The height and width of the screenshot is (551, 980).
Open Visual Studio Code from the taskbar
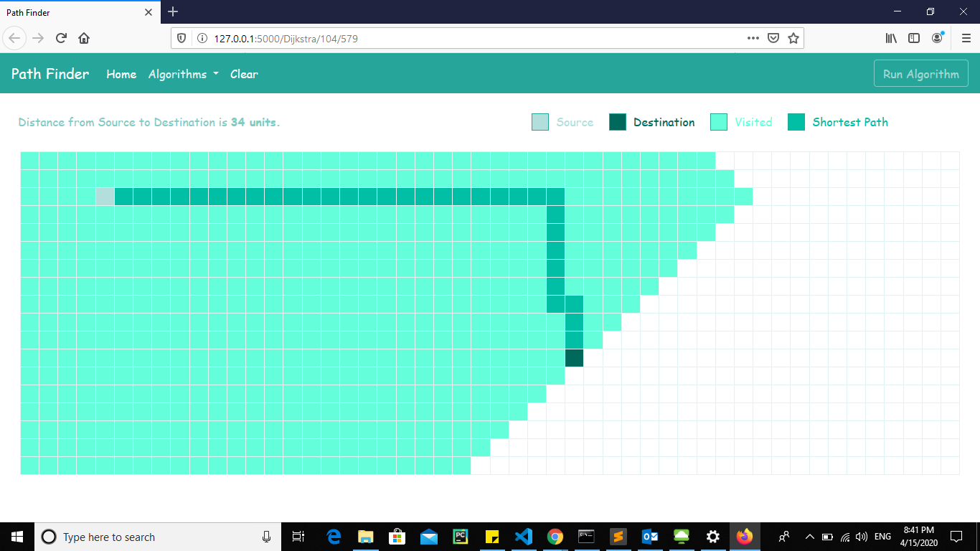[x=524, y=537]
